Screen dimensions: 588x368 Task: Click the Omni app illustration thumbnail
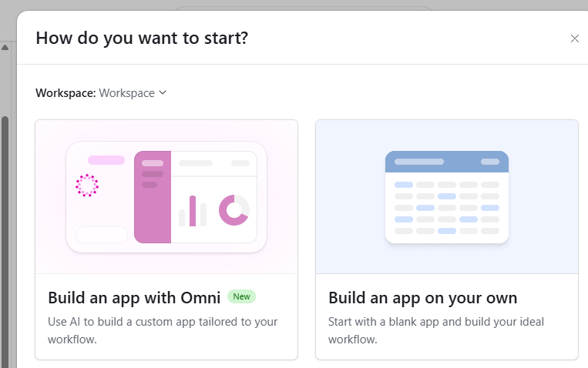tap(166, 197)
